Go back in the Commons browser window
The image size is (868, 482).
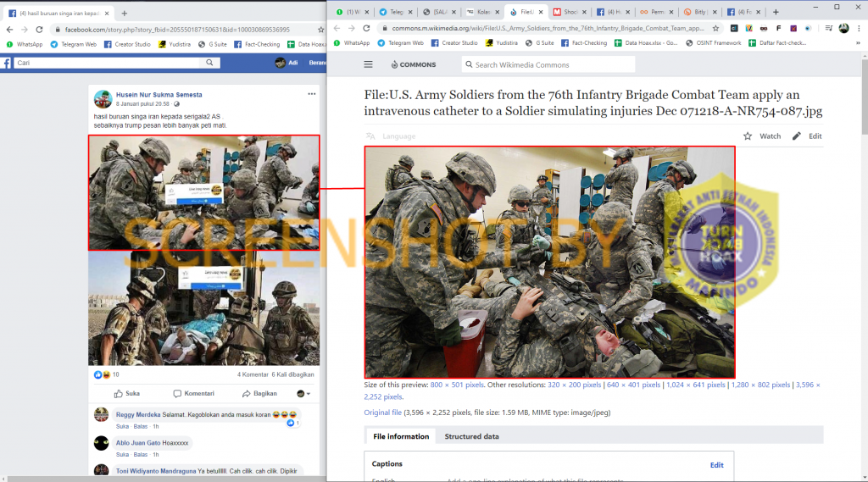(x=337, y=28)
